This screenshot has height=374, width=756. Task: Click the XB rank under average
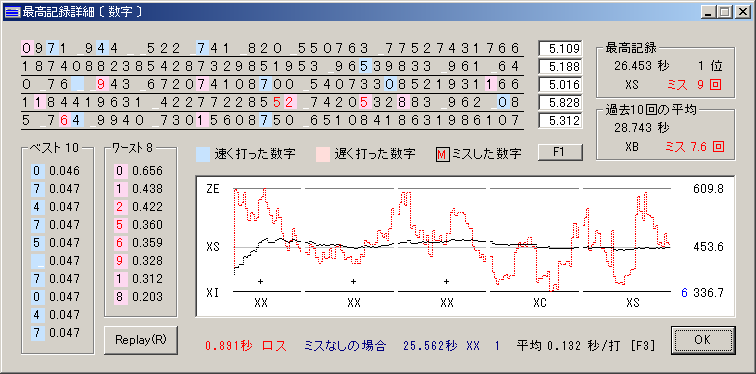(x=632, y=147)
